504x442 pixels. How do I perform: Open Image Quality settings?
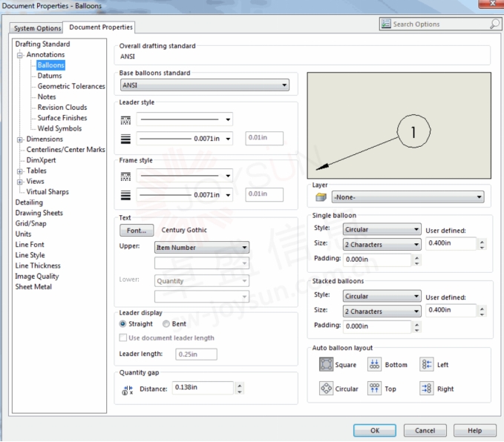(37, 276)
